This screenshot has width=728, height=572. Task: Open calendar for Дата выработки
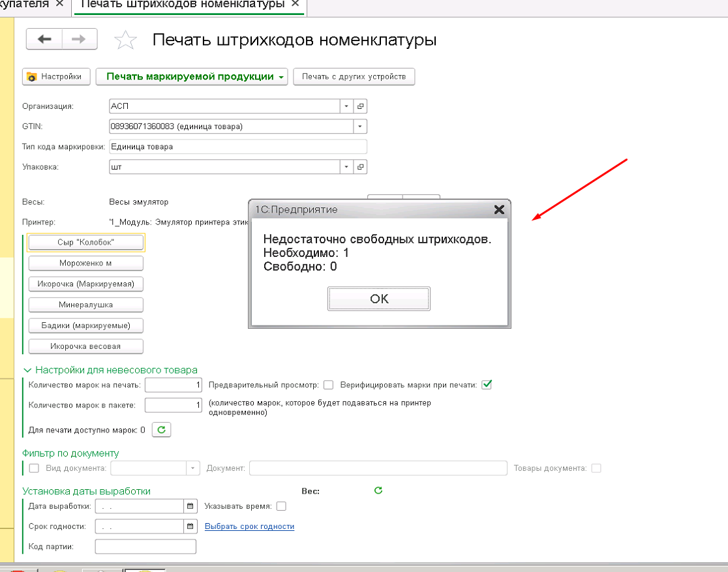[x=190, y=506]
